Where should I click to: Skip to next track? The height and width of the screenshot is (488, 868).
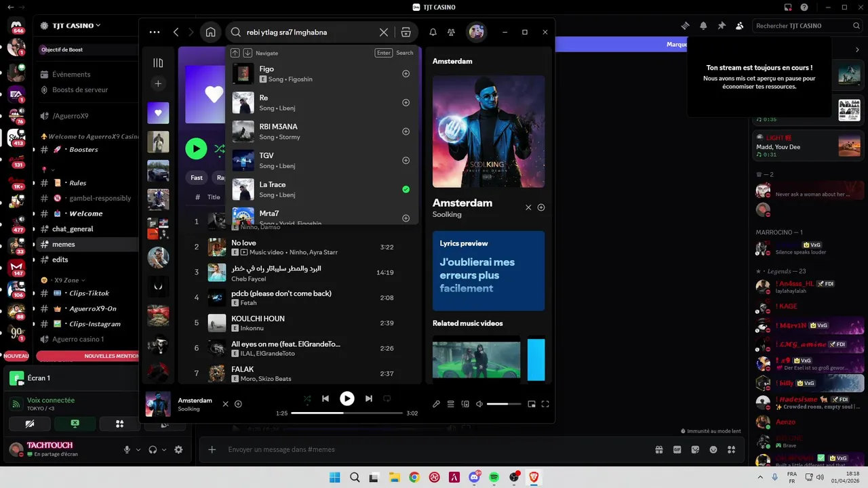tap(369, 399)
